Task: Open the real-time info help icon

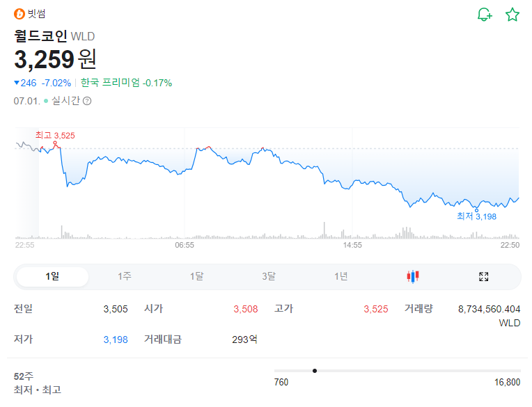Action: tap(87, 101)
